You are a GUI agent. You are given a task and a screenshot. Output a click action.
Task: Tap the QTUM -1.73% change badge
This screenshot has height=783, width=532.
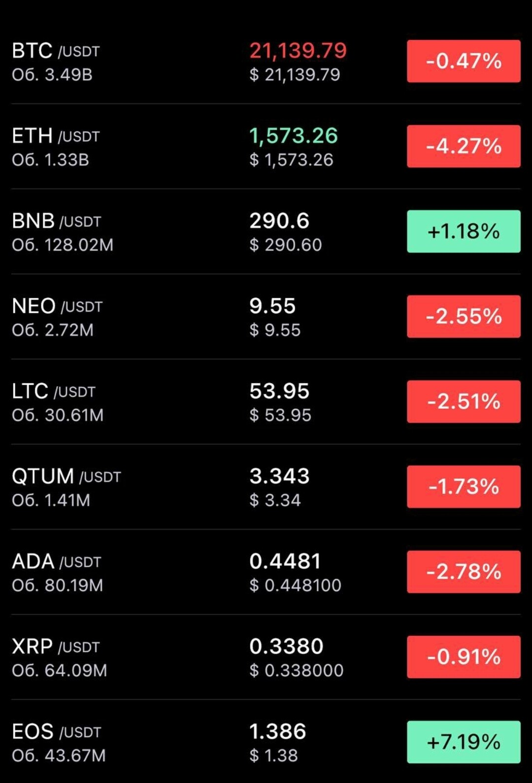pos(464,487)
